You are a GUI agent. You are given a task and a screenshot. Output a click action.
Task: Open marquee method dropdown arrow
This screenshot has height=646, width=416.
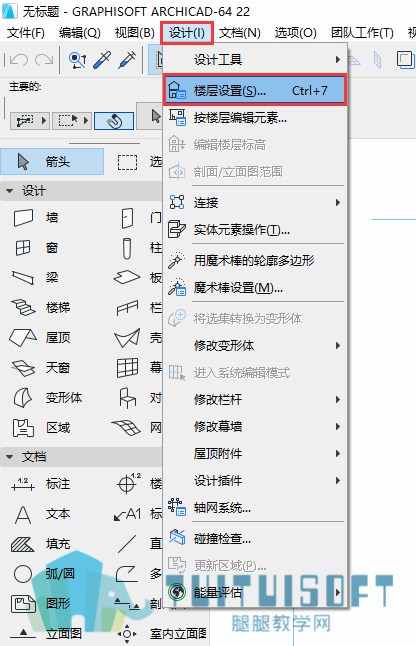point(86,121)
